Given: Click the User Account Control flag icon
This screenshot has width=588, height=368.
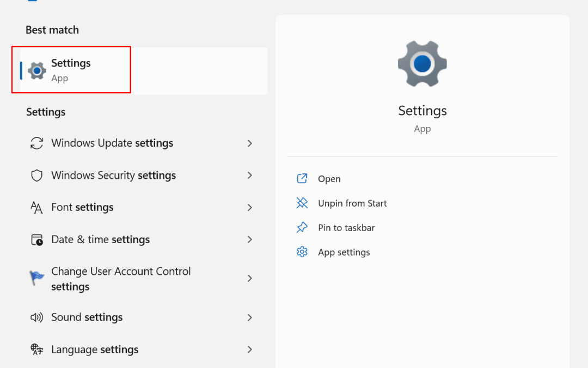Looking at the screenshot, I should [x=36, y=276].
